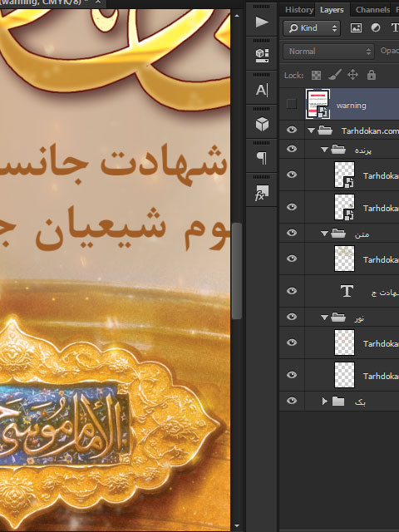Hide the پرنده group

tap(292, 149)
